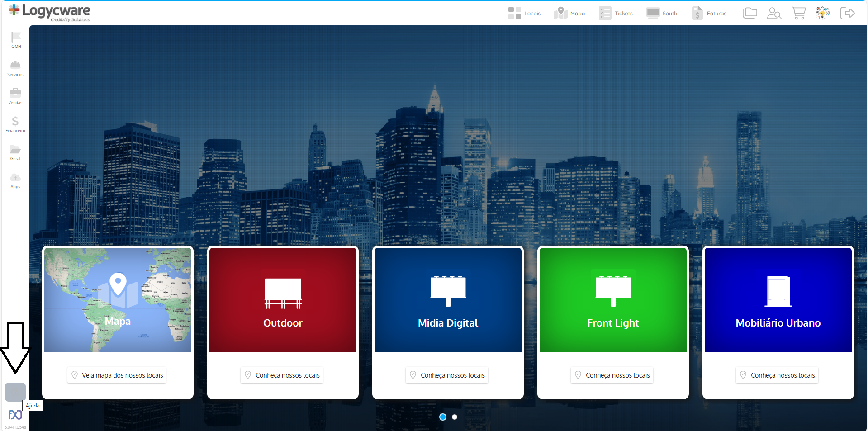Open the user search icon
The width and height of the screenshot is (868, 431).
[x=774, y=13]
